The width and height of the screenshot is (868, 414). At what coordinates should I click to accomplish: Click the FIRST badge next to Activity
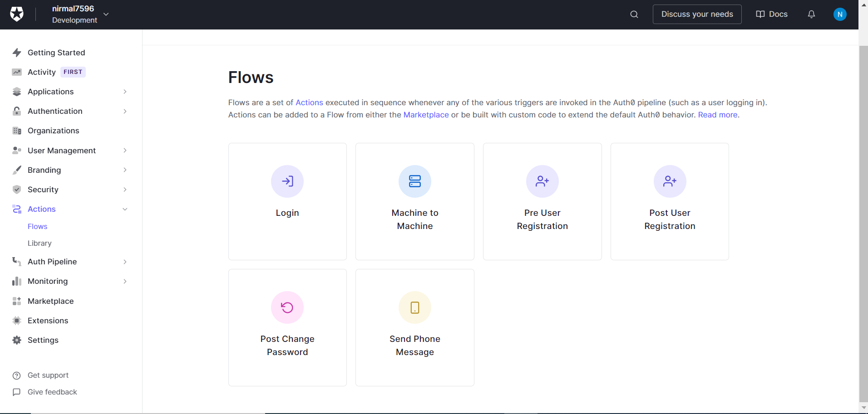73,72
